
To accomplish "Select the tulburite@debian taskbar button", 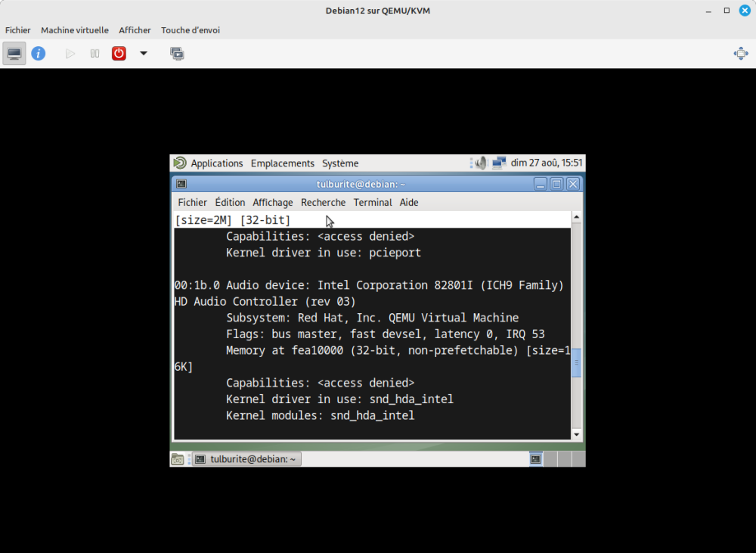I will pyautogui.click(x=247, y=459).
